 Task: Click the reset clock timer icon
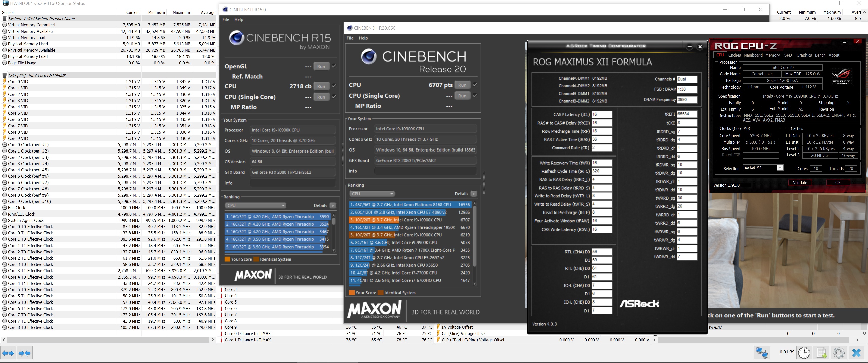(x=804, y=353)
